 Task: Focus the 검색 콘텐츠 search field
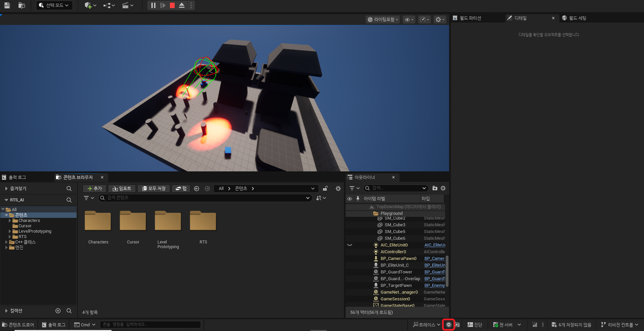pyautogui.click(x=205, y=198)
